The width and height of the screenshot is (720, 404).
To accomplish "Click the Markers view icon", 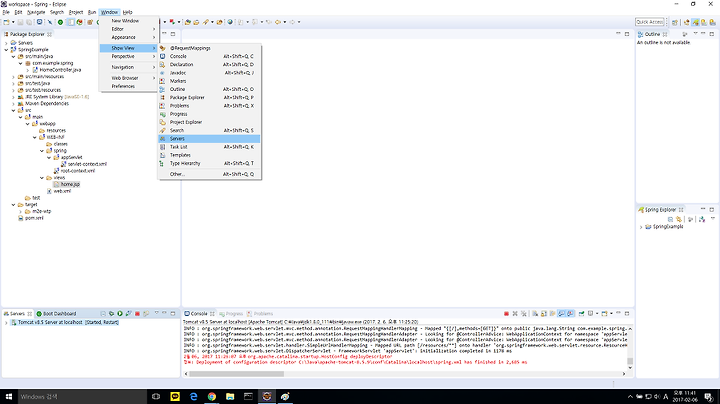I will pos(163,81).
